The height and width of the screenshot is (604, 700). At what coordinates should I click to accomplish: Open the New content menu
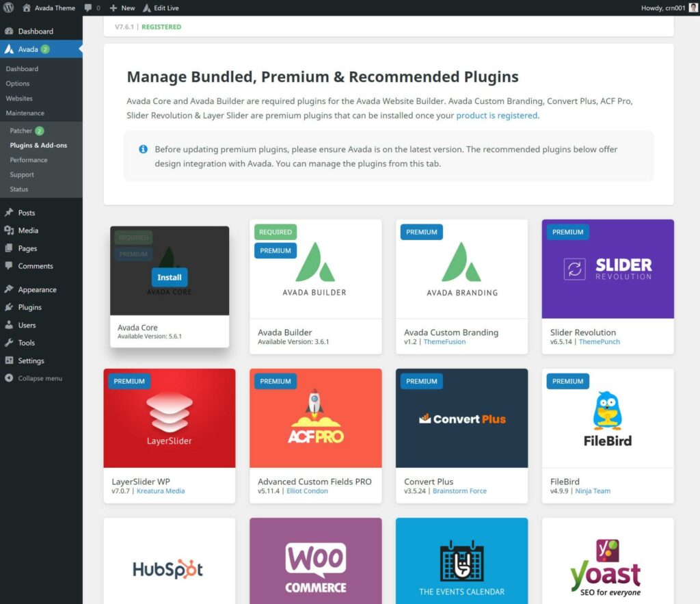point(122,8)
